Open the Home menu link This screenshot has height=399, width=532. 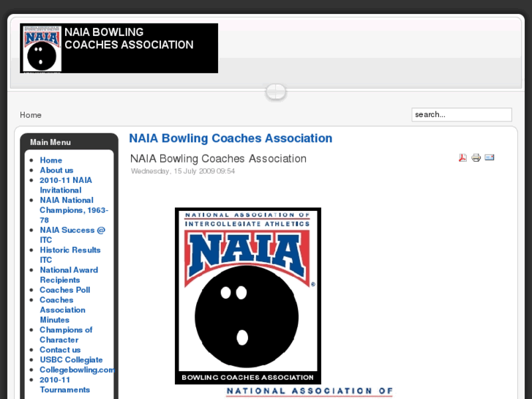click(51, 160)
